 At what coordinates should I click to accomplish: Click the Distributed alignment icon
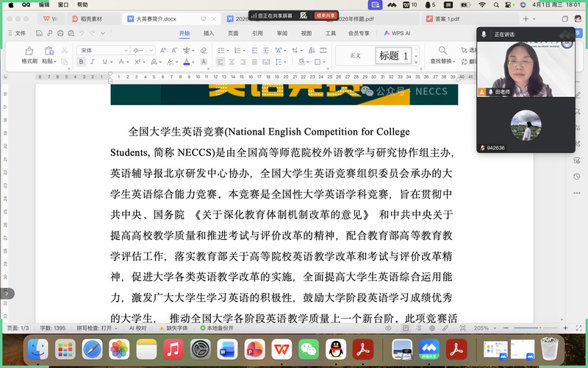tap(266, 62)
